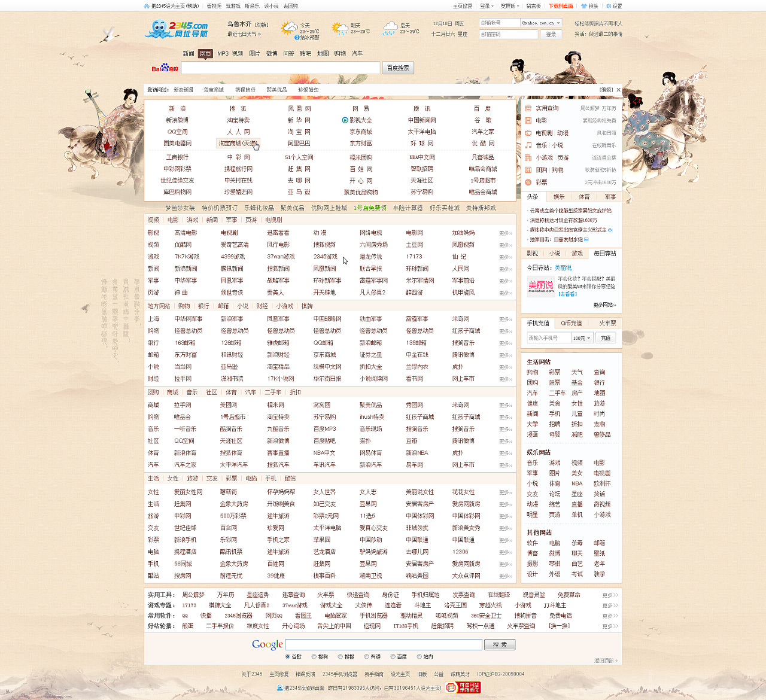Viewport: 766px width, 700px height.
Task: Select the 搜狗 search engine radio button
Action: point(314,656)
